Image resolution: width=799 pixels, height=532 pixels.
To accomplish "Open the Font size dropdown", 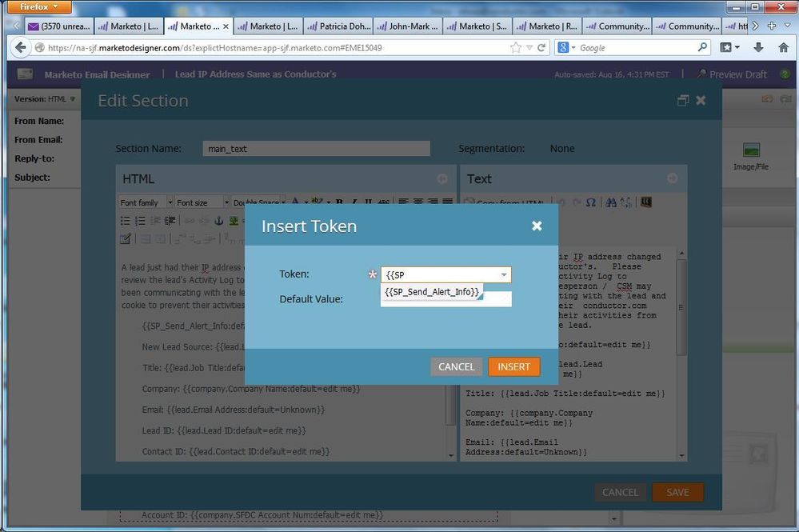I will click(202, 202).
